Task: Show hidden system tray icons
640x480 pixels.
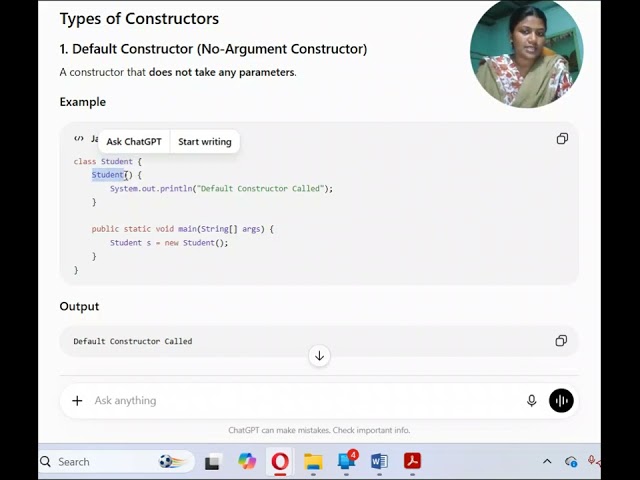Action: point(547,462)
